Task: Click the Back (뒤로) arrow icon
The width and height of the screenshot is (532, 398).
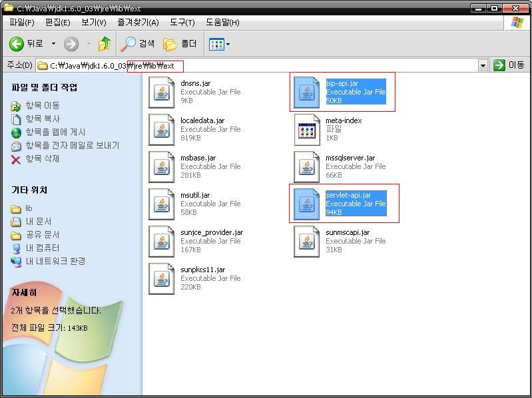Action: pos(16,44)
